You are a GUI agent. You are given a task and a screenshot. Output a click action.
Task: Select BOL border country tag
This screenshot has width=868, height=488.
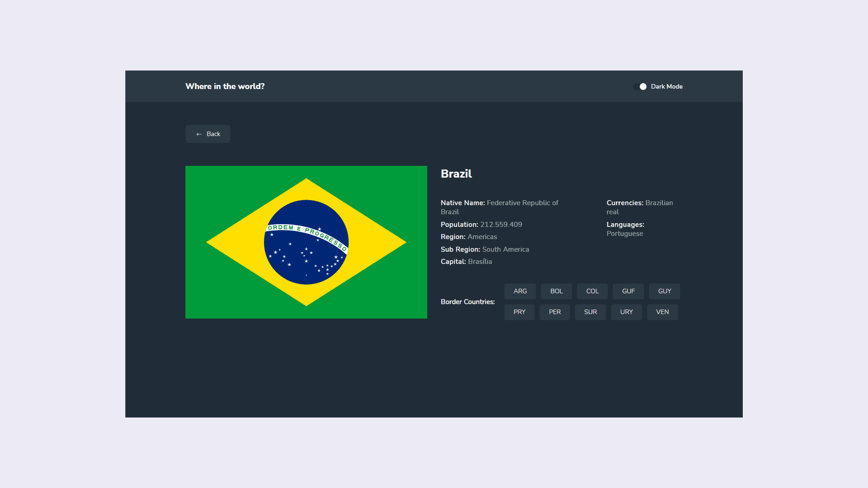556,291
